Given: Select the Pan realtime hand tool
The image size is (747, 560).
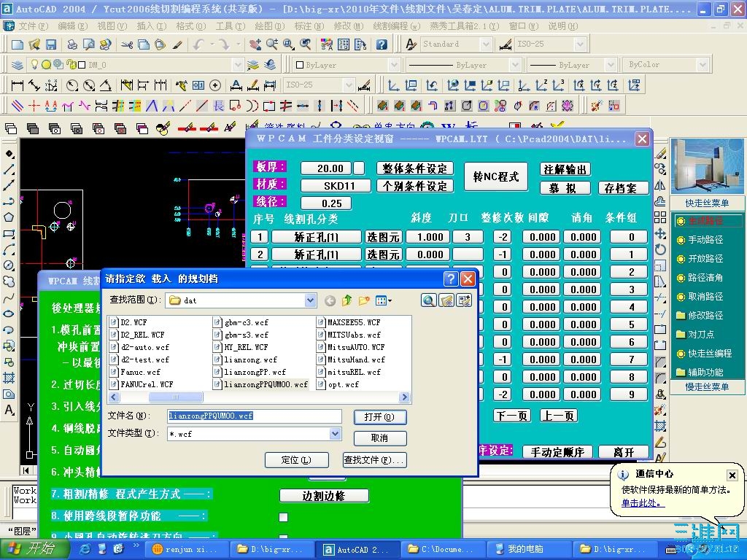Looking at the screenshot, I should tap(255, 44).
